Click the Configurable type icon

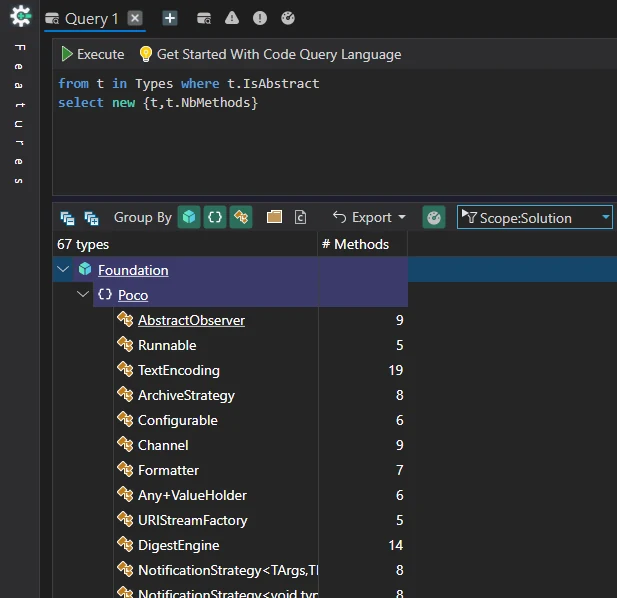pyautogui.click(x=125, y=419)
